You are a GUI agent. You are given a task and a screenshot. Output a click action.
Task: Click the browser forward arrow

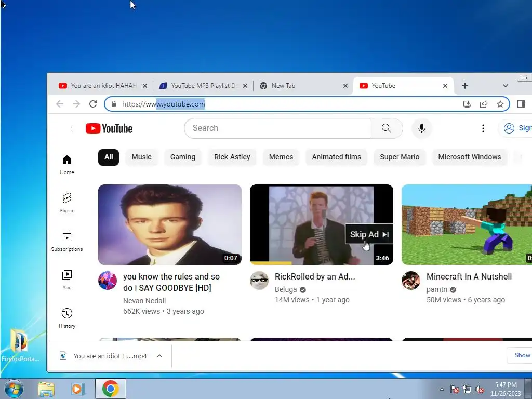(76, 104)
